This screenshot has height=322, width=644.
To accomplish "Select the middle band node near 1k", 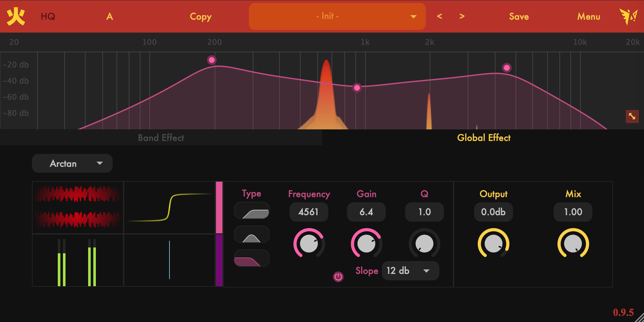I will click(357, 87).
